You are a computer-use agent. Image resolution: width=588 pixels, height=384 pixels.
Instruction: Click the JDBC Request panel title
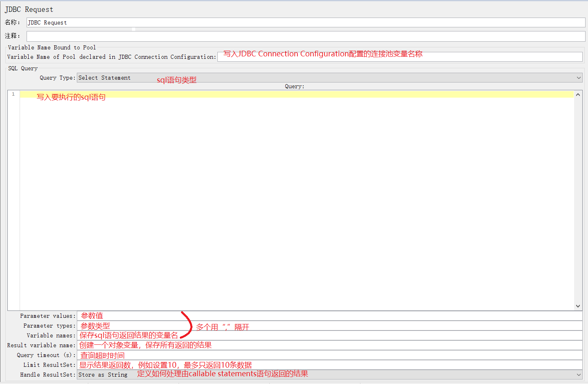29,9
